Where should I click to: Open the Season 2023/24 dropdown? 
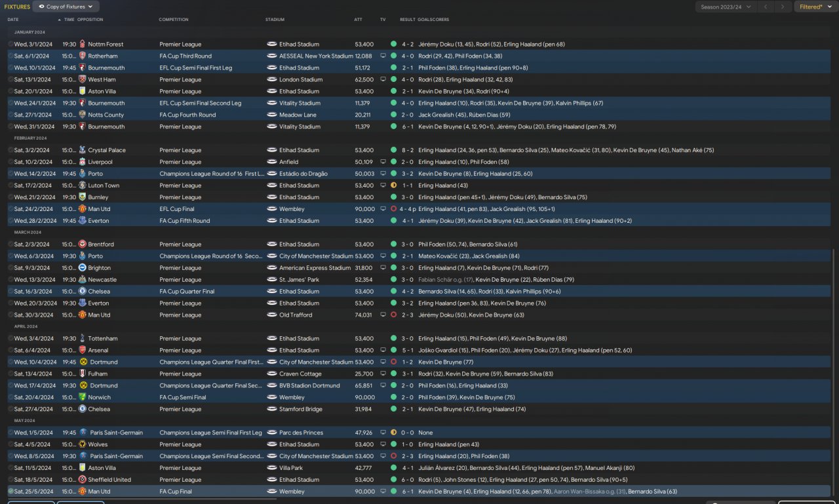pos(726,7)
